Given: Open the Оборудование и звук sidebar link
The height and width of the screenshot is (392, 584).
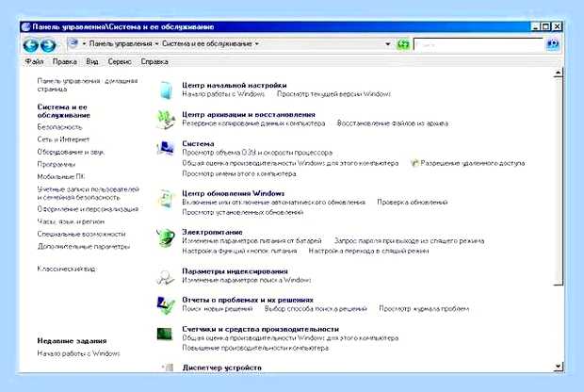Looking at the screenshot, I should tap(71, 152).
